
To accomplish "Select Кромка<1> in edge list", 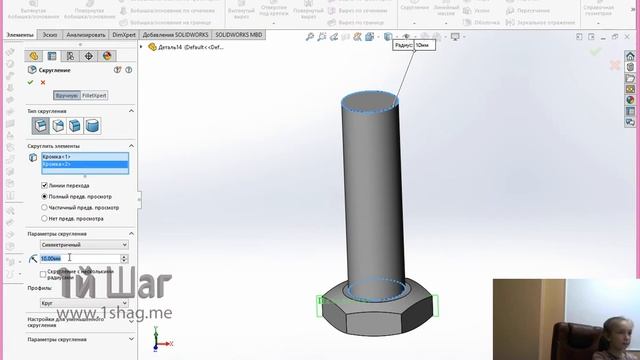I will [x=85, y=157].
